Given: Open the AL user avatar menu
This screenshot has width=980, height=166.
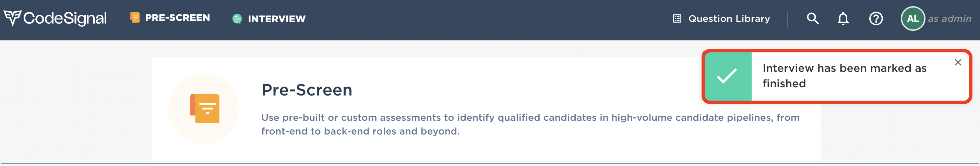Looking at the screenshot, I should coord(913,18).
